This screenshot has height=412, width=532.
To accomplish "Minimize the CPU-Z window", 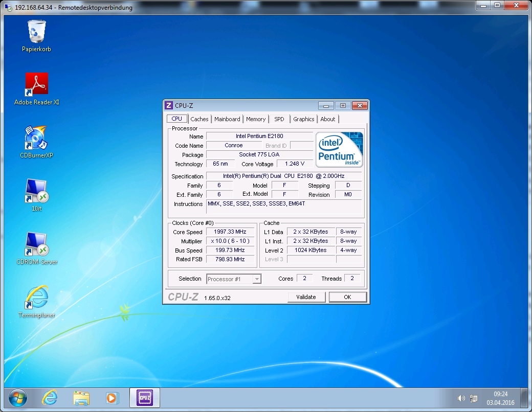I will [326, 106].
